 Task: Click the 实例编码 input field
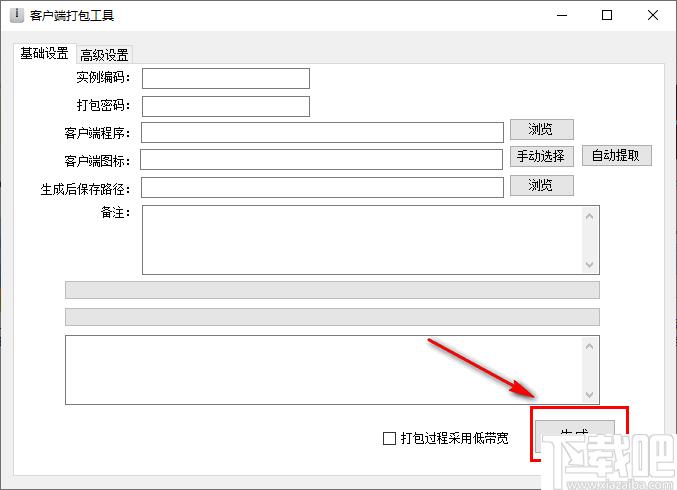tap(226, 78)
